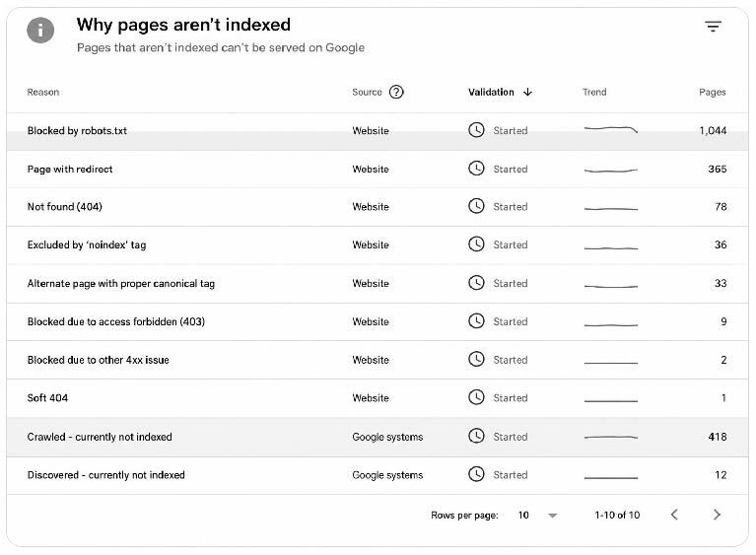Click the 78 pages count
This screenshot has width=756, height=555.
tap(721, 207)
